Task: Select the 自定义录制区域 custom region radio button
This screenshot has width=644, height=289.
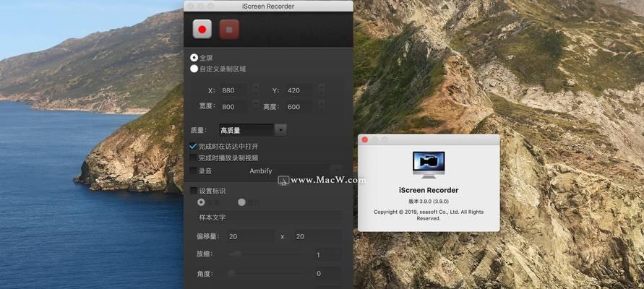Action: tap(194, 69)
